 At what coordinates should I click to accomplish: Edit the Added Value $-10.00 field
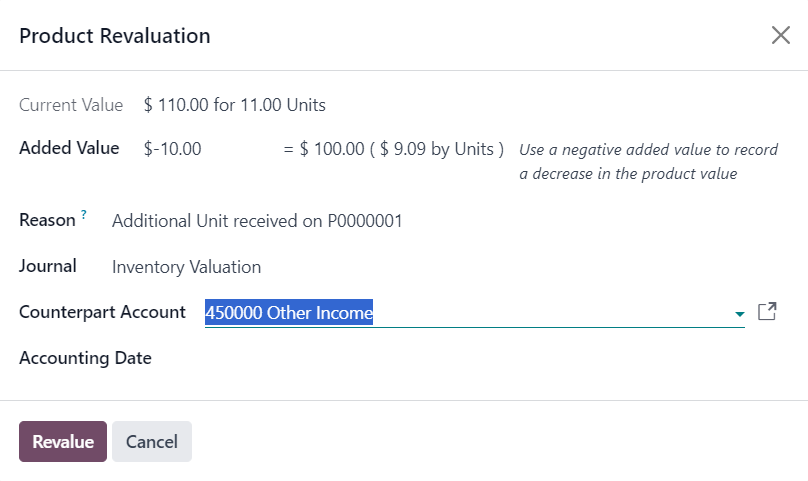coord(208,149)
